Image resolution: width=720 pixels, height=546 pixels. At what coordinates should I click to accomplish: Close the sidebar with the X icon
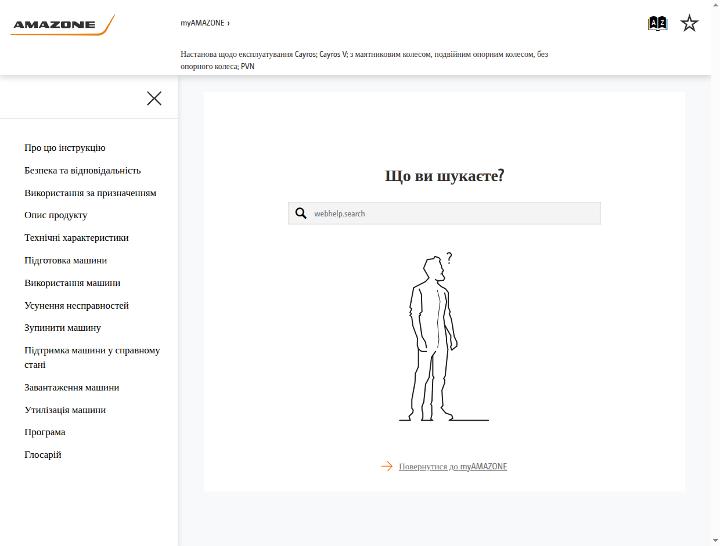click(154, 98)
